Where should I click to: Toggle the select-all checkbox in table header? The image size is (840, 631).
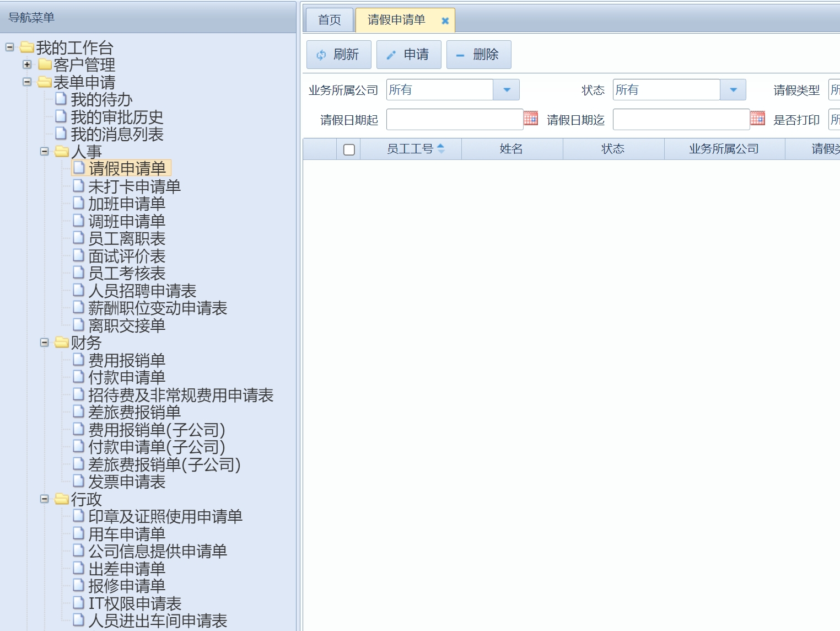pyautogui.click(x=349, y=149)
